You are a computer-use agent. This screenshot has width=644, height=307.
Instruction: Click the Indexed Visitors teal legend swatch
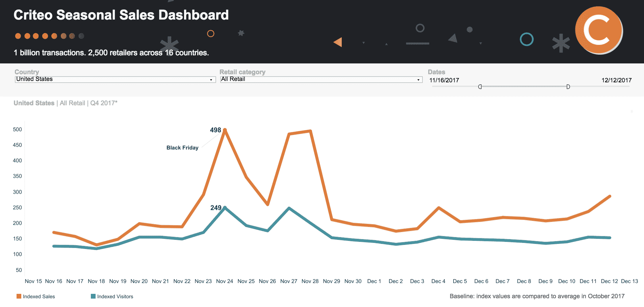[93, 296]
